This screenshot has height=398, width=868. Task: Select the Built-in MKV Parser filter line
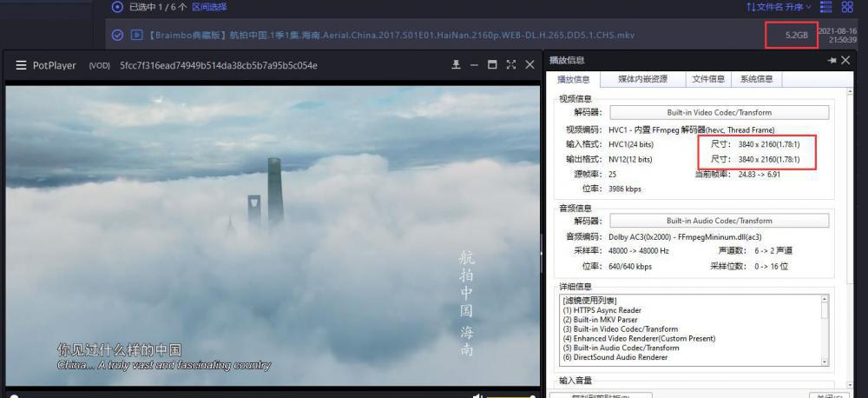(x=600, y=320)
